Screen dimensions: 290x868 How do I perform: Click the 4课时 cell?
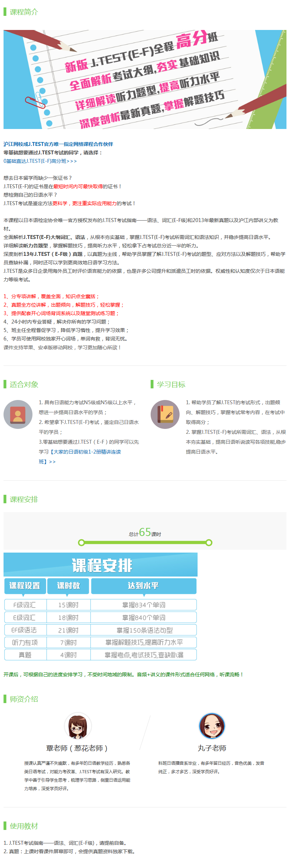coord(68,655)
